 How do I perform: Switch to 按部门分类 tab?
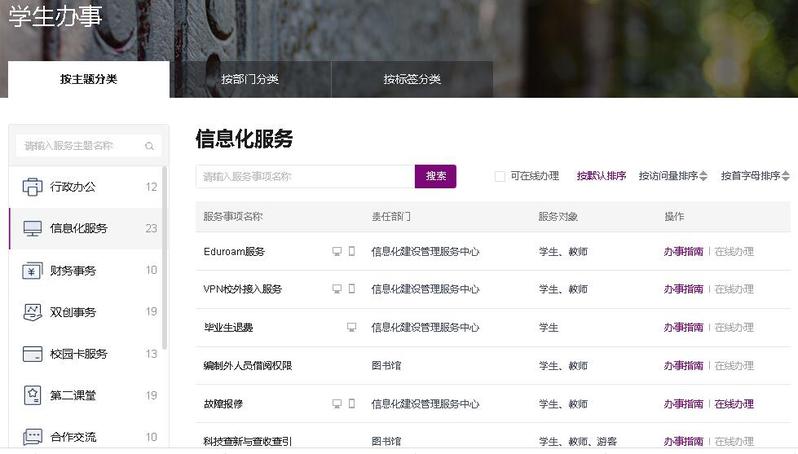pos(250,79)
